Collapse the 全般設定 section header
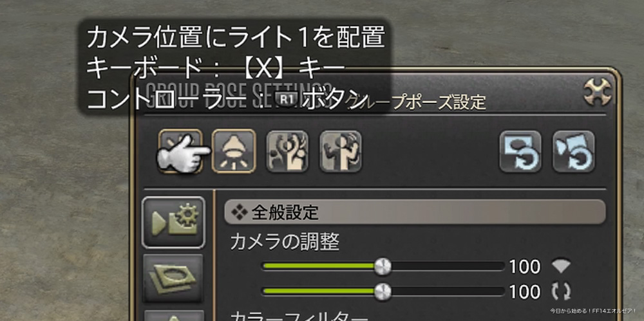Viewport: 644px width, 321px height. (415, 212)
